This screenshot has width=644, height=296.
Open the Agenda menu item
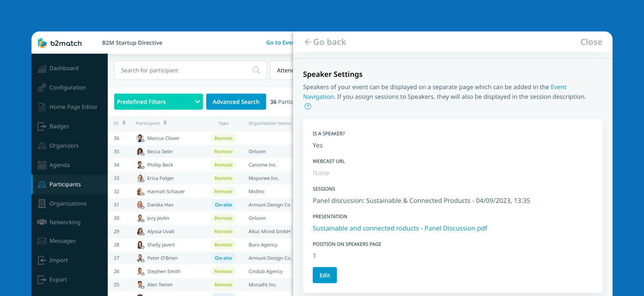coord(60,165)
